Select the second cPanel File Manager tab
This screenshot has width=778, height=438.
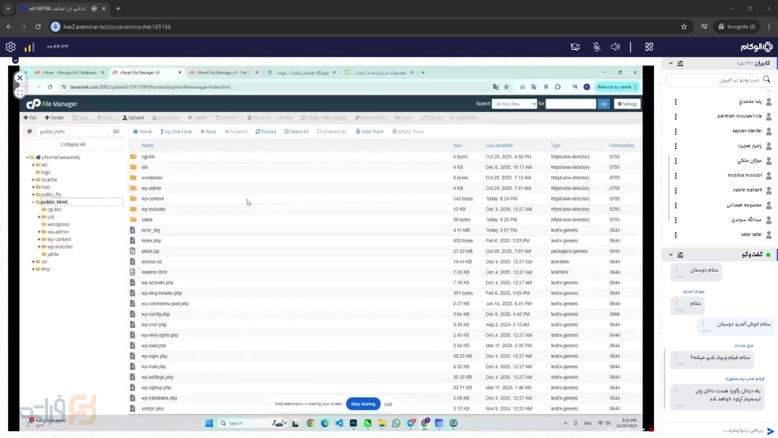pos(222,72)
